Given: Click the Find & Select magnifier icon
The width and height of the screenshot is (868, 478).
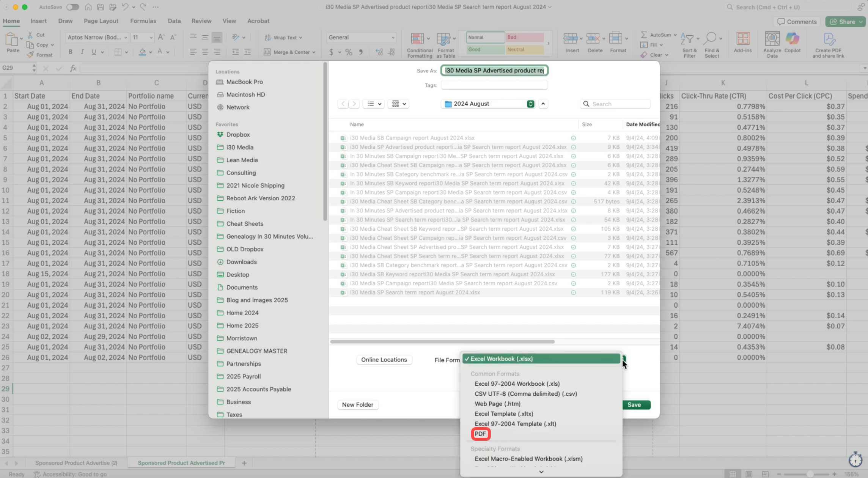Looking at the screenshot, I should point(710,39).
